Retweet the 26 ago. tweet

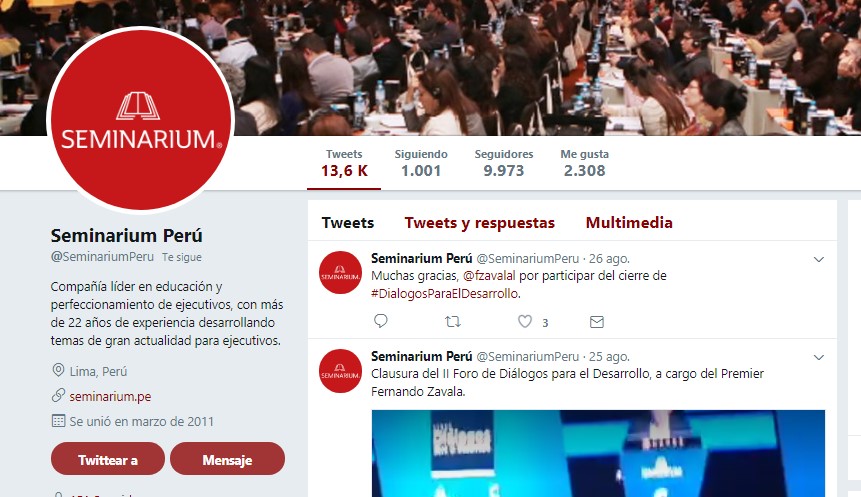[x=453, y=321]
